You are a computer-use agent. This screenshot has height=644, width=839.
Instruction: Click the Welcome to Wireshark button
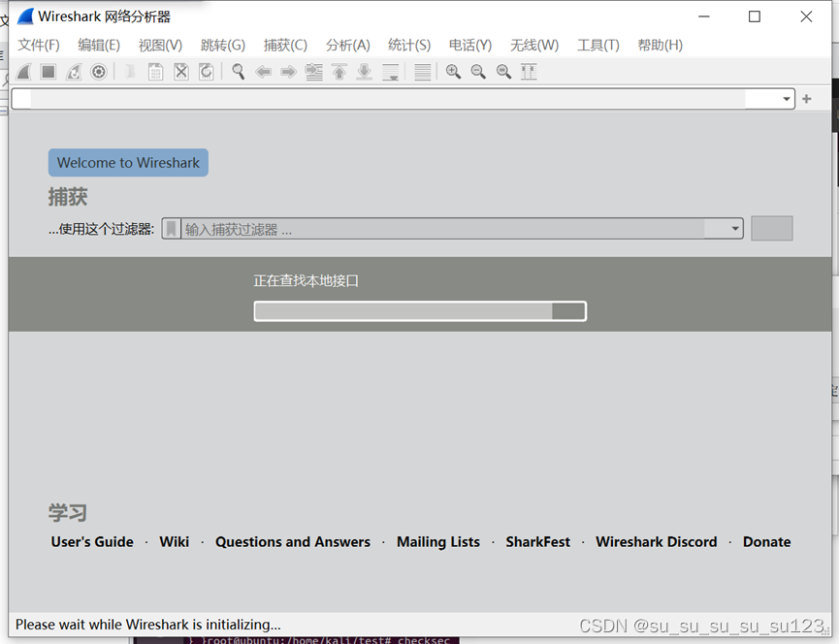pos(128,163)
